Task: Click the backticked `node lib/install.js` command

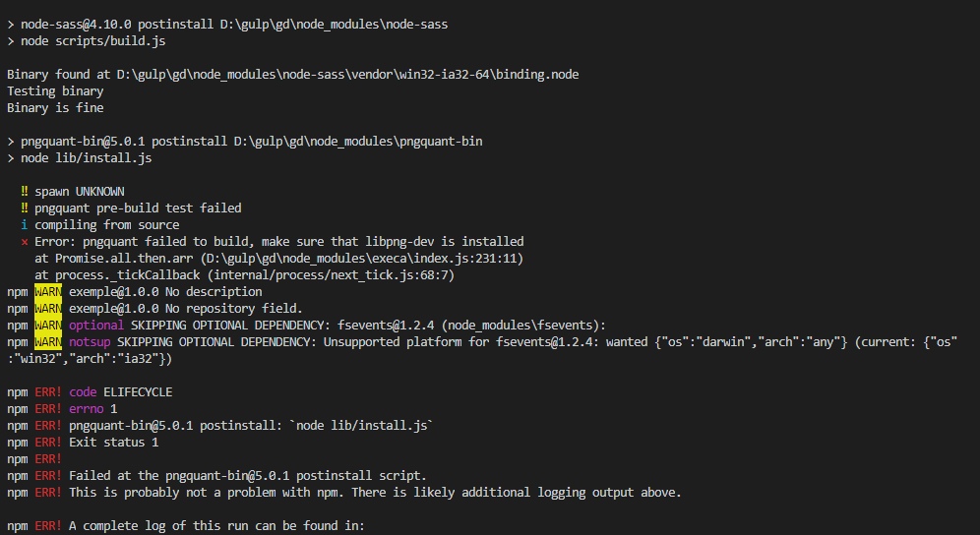Action: pos(361,425)
